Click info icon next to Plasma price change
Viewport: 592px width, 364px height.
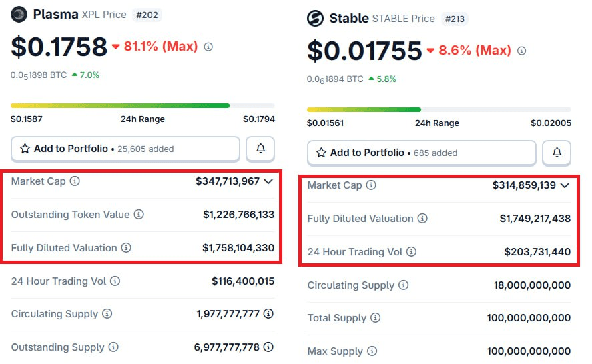208,47
